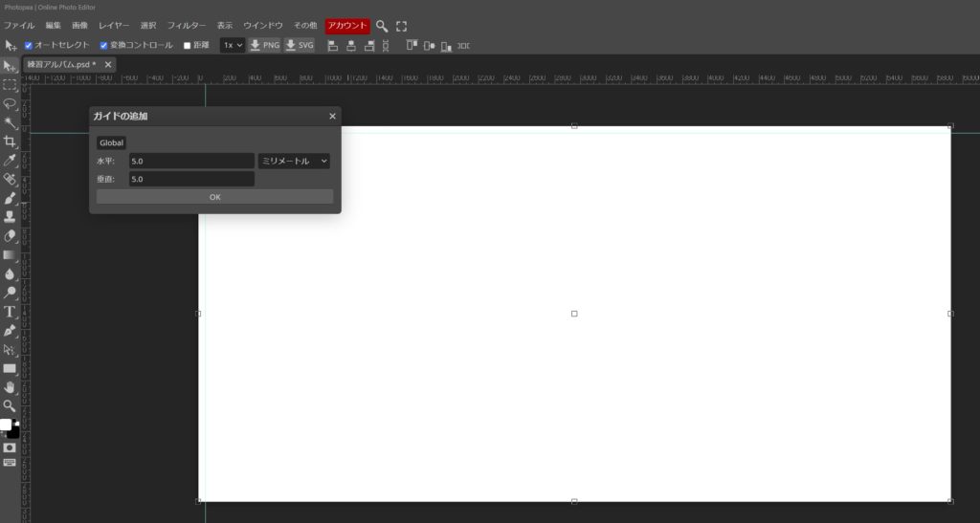Viewport: 980px width, 523px height.
Task: Toggle fullscreen mode icon
Action: [x=401, y=26]
